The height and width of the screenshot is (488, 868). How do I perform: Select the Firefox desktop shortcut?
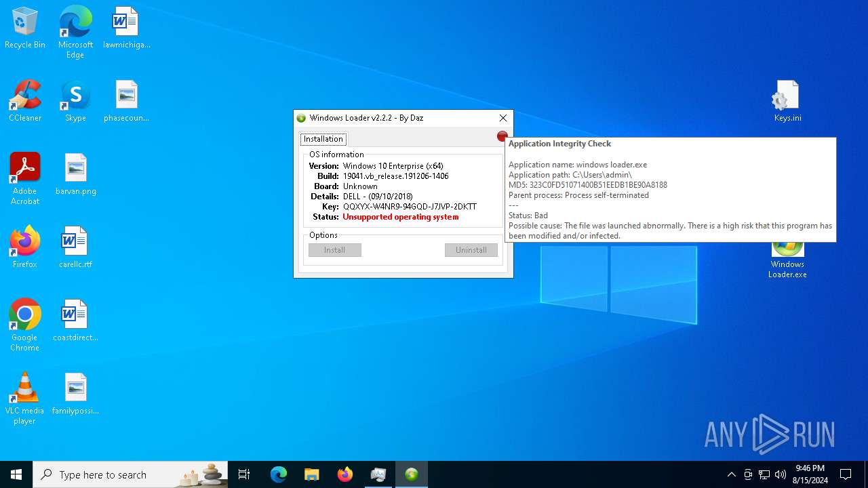[x=25, y=247]
